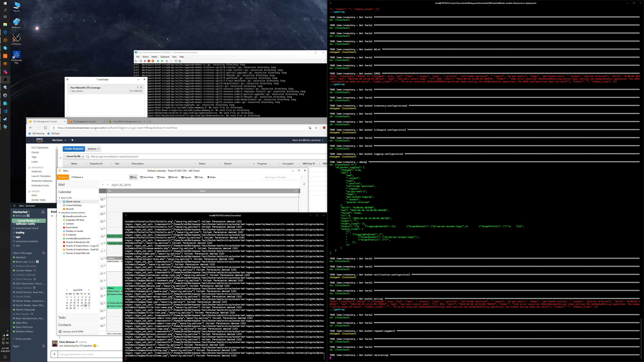Switch to CloudWatch Management Console tab
Screen dimensions: 644x362
(127, 121)
